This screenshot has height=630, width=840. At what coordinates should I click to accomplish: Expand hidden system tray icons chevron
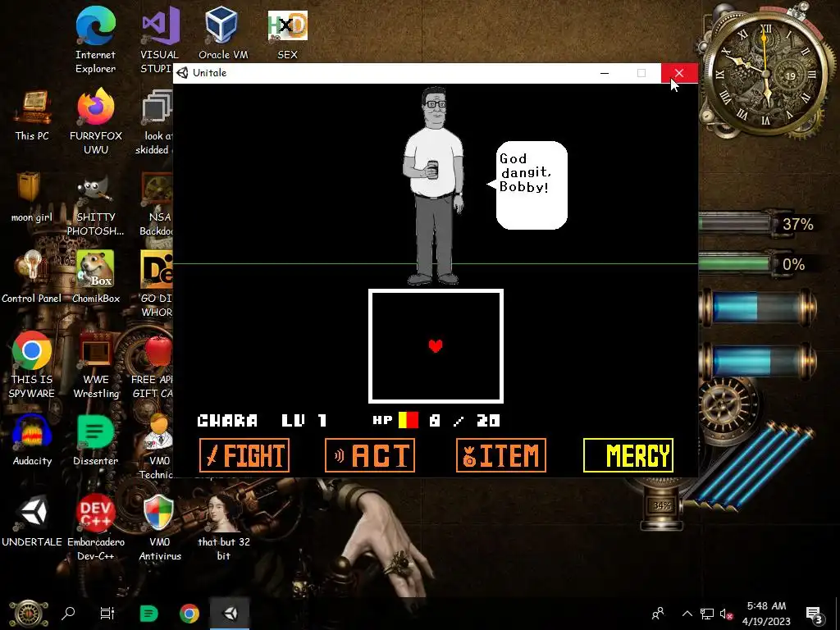tap(687, 614)
